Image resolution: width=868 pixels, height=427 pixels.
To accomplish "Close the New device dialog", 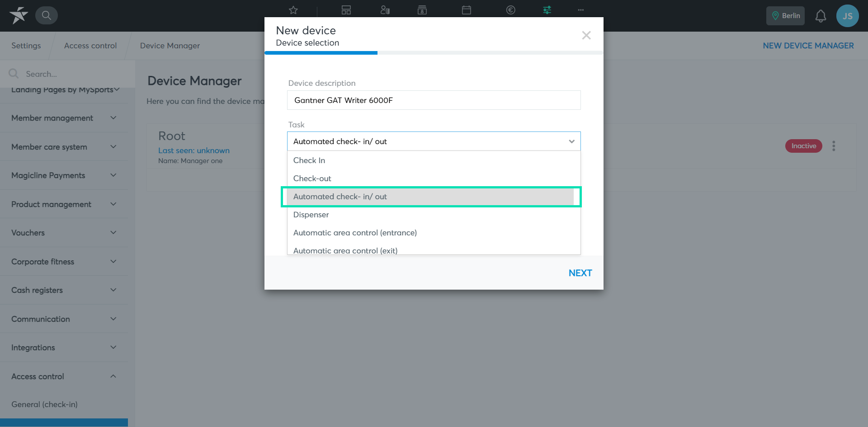I will pyautogui.click(x=586, y=35).
